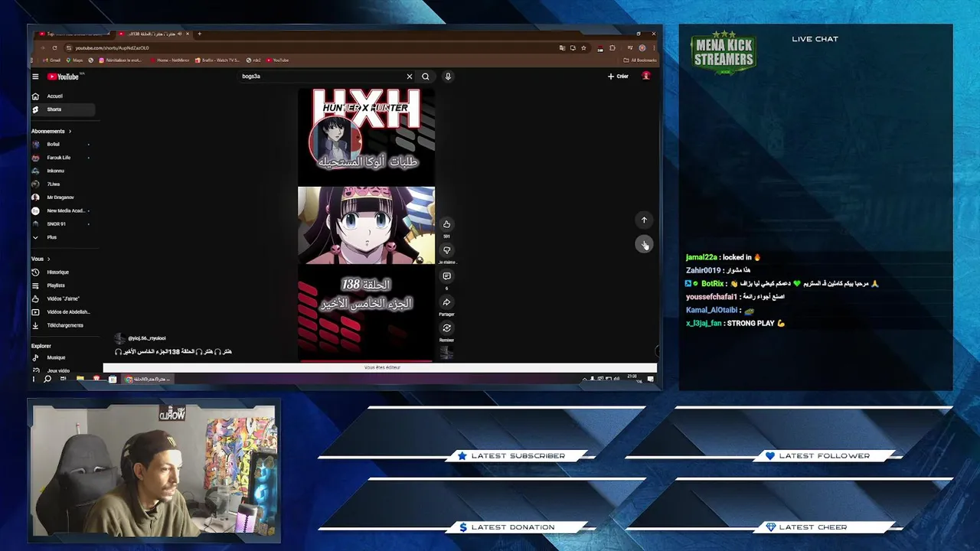The height and width of the screenshot is (551, 980).
Task: Open Vidéos de Abdellah entry
Action: coord(63,311)
